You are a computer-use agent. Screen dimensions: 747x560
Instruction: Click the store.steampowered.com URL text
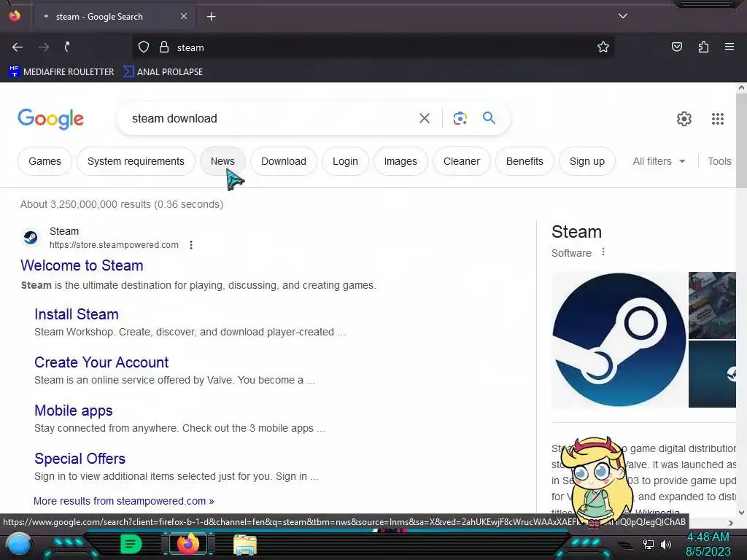coord(114,245)
